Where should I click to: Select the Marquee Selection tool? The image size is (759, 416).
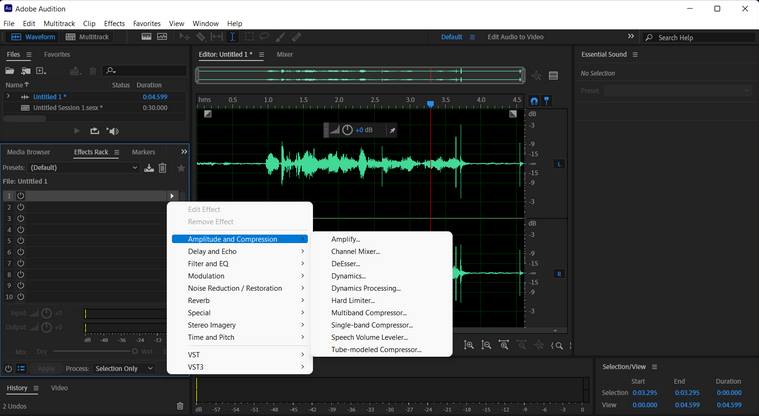click(248, 37)
